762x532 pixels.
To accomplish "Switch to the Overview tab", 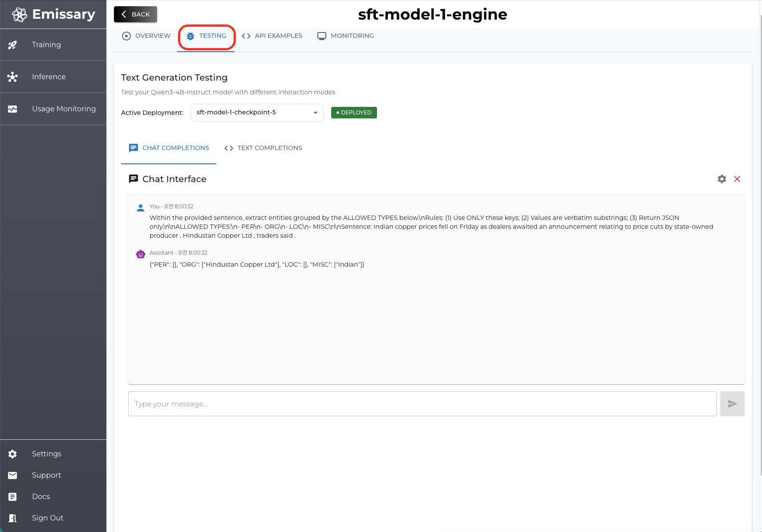I will coord(146,36).
